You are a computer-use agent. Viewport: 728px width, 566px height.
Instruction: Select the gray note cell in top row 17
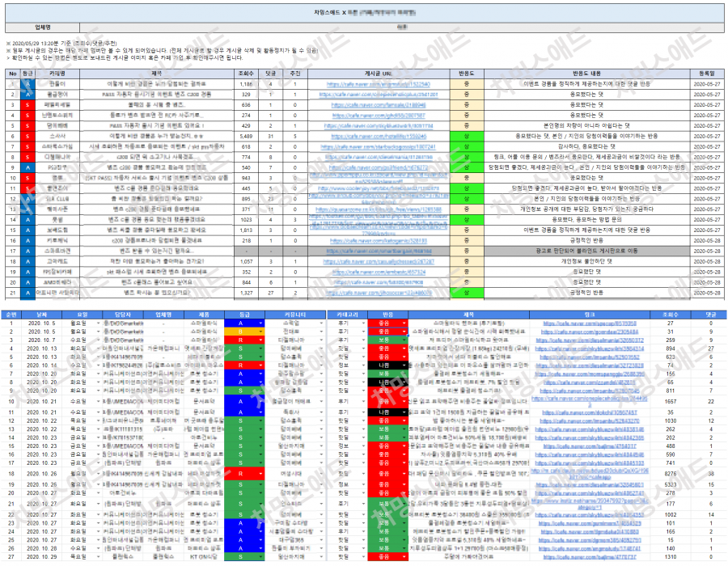point(586,251)
